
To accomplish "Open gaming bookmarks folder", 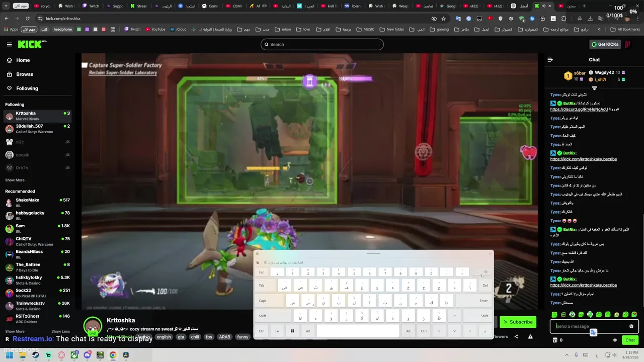I will coord(439,29).
